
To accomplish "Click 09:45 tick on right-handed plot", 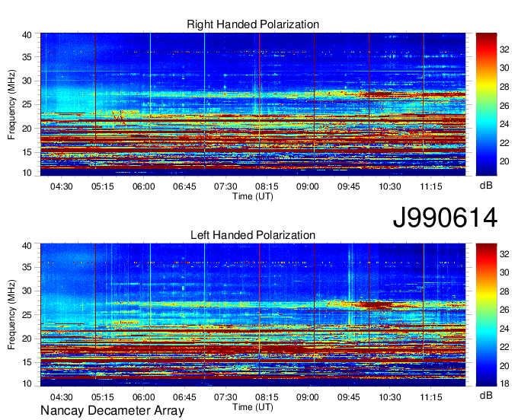I will [x=349, y=186].
